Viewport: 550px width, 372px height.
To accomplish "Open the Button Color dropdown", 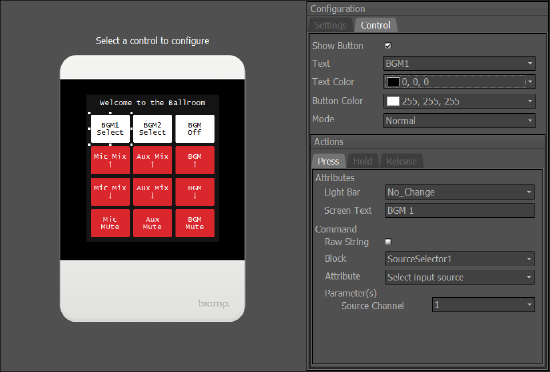I will pyautogui.click(x=459, y=101).
